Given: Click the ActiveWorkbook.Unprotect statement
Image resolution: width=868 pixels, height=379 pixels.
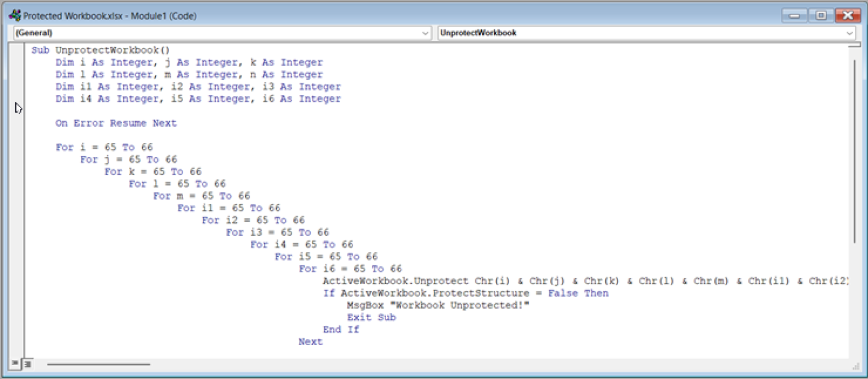Looking at the screenshot, I should coord(396,281).
